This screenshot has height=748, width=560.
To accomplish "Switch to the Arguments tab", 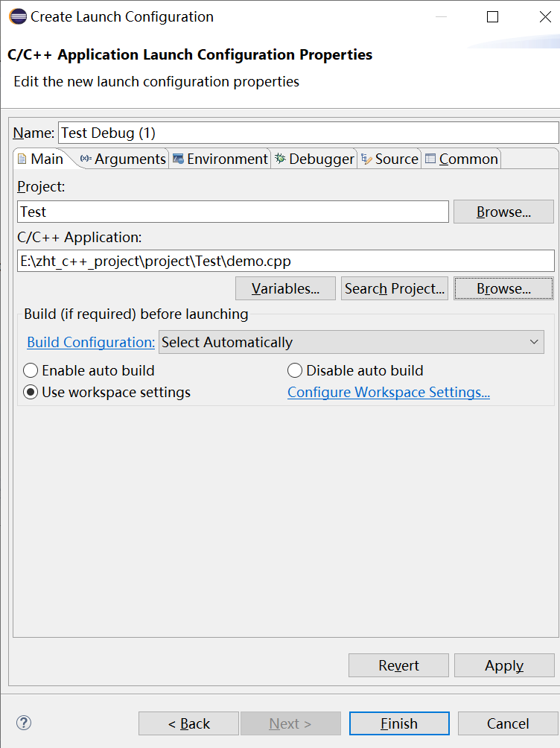I will (x=130, y=158).
